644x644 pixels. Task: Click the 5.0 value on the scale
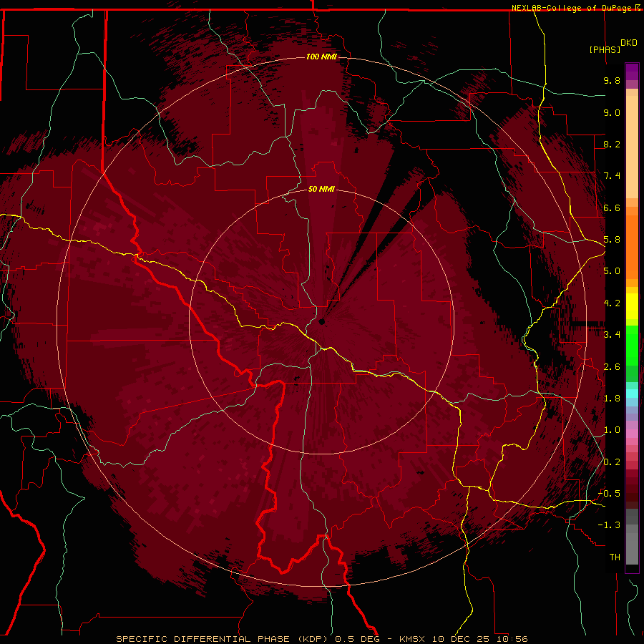click(612, 271)
